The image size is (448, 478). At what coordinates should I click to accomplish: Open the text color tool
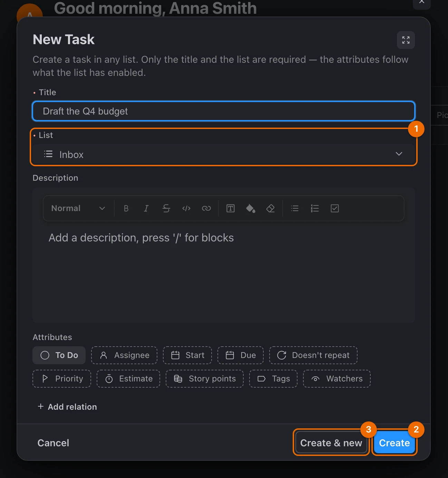(x=230, y=208)
